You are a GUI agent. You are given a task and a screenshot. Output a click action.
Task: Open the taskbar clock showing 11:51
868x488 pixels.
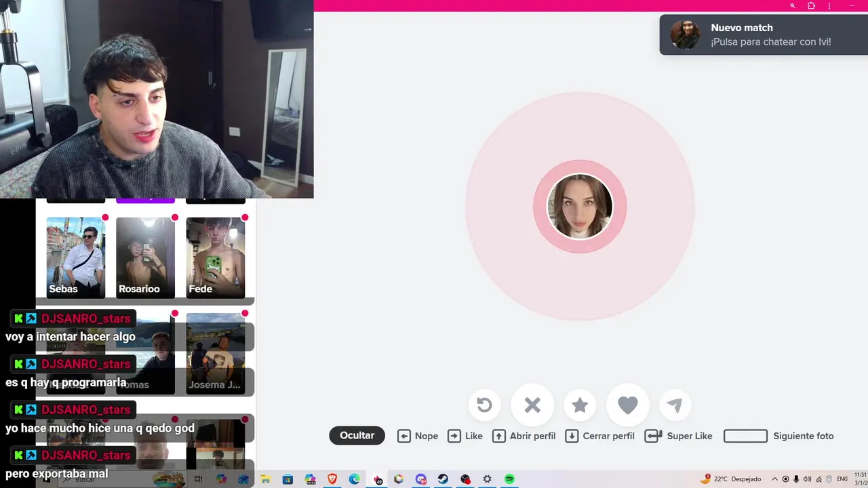click(x=860, y=479)
